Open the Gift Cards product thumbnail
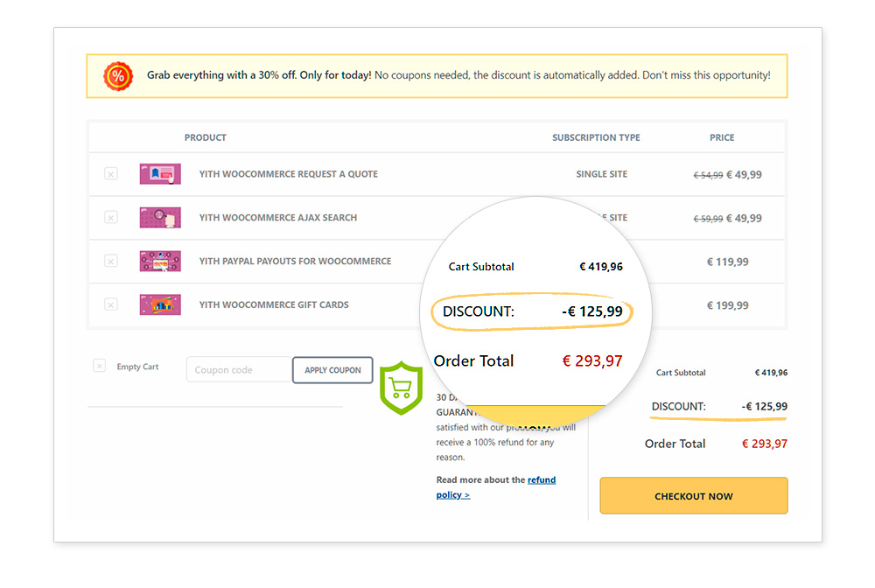 [160, 304]
